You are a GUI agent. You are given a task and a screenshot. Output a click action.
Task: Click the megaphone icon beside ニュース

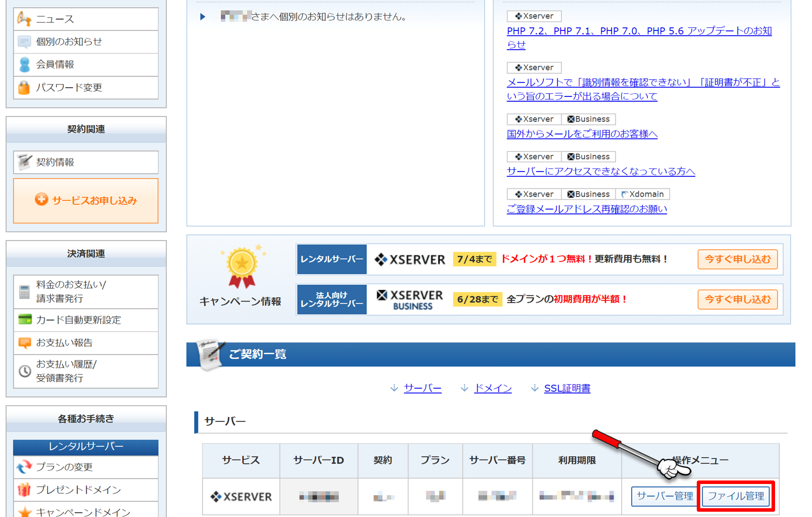pos(24,18)
